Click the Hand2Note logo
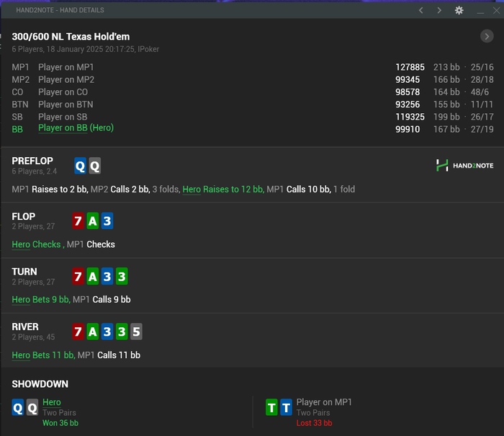Screen dimensions: 504x436 coord(464,165)
